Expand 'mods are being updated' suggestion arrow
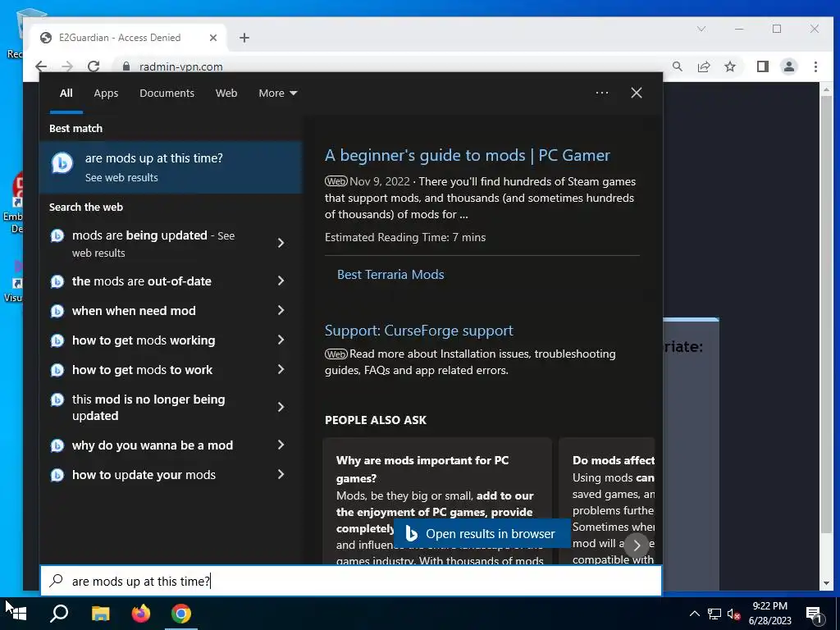The width and height of the screenshot is (840, 630). [281, 243]
